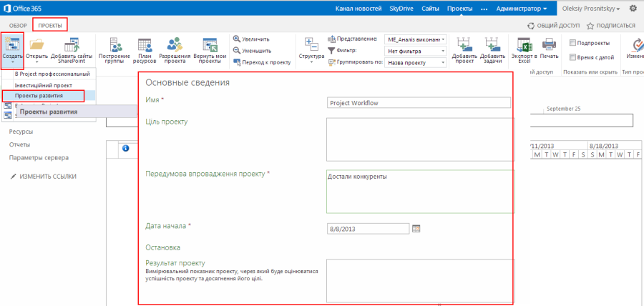Click the Имя field containing Project Workflow
This screenshot has width=644, height=306.
419,103
